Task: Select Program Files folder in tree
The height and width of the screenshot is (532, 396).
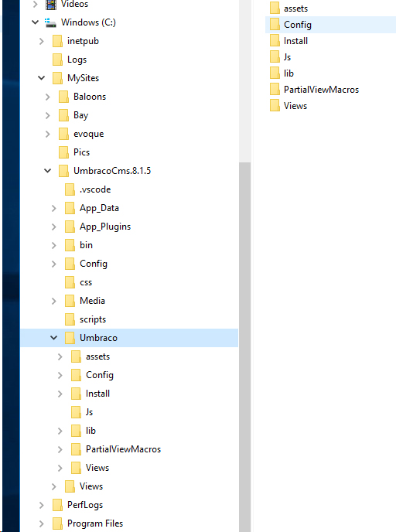Action: coord(95,523)
